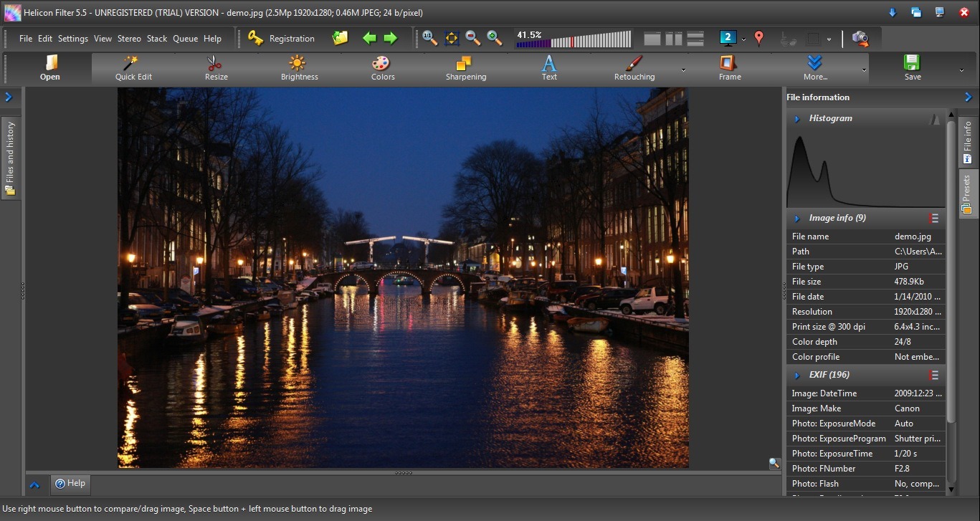Select side-by-side split view mode

click(x=674, y=39)
